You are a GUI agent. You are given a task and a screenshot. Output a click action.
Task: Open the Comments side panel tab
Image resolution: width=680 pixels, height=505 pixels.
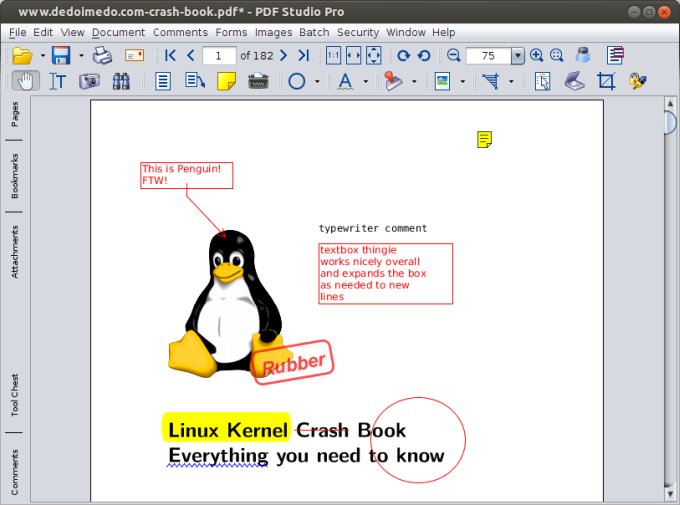pyautogui.click(x=15, y=472)
